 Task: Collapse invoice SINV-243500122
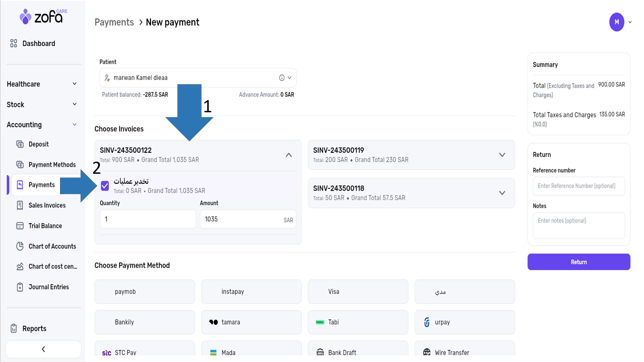(288, 155)
